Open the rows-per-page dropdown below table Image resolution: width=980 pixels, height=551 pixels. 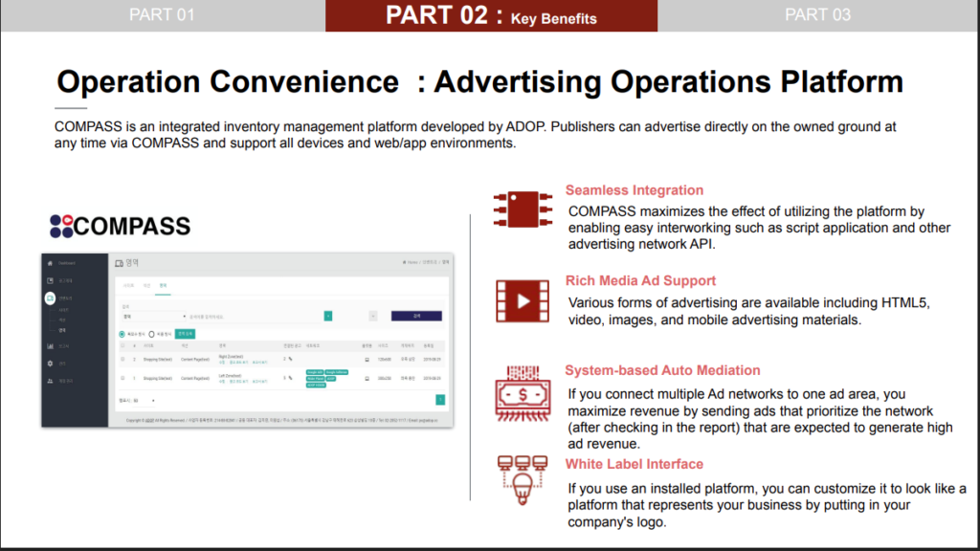click(x=144, y=401)
